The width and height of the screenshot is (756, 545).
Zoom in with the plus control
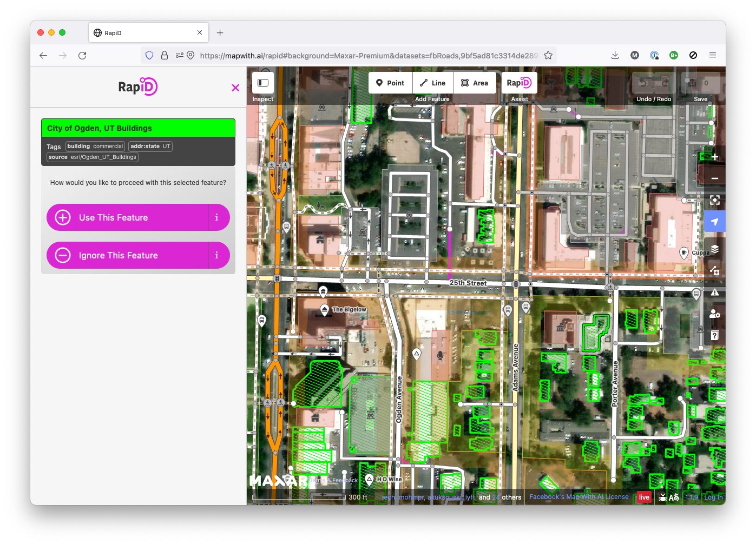coord(715,157)
